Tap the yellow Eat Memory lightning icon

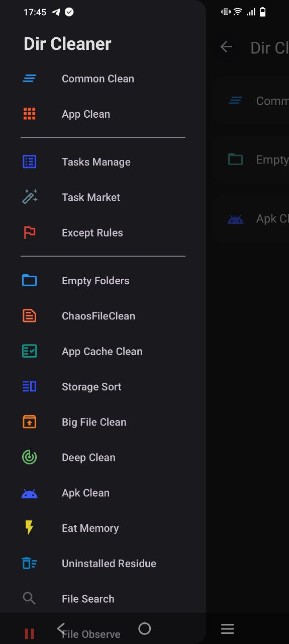click(x=29, y=527)
